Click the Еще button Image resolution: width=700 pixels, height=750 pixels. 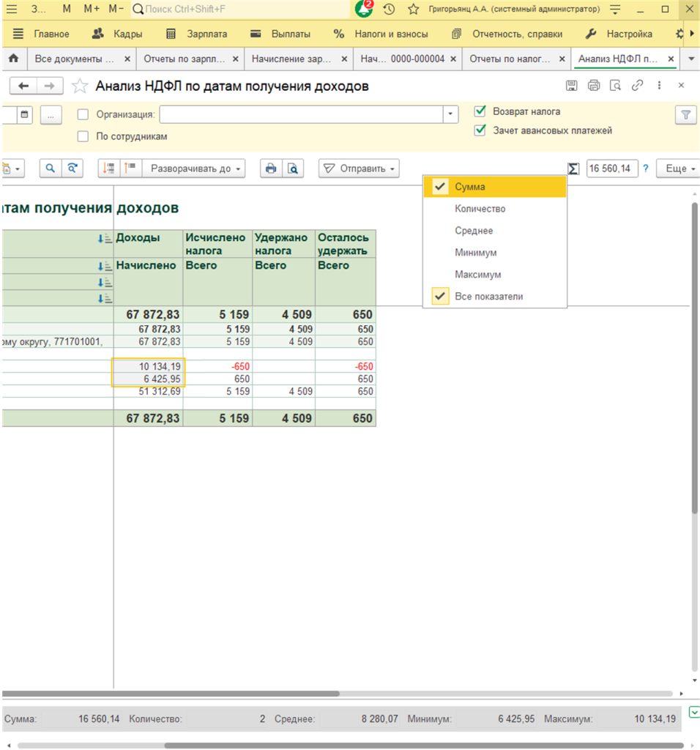[677, 168]
